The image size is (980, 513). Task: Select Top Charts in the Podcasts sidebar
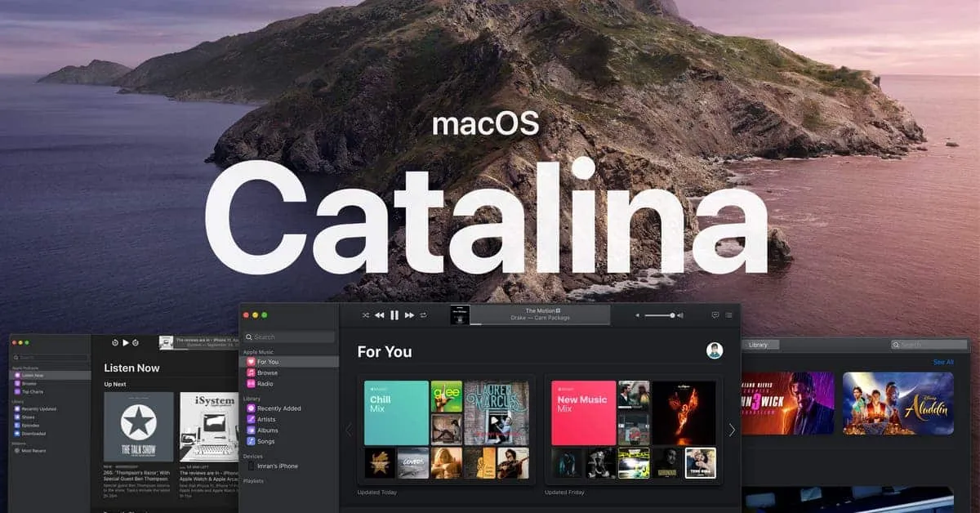[33, 391]
